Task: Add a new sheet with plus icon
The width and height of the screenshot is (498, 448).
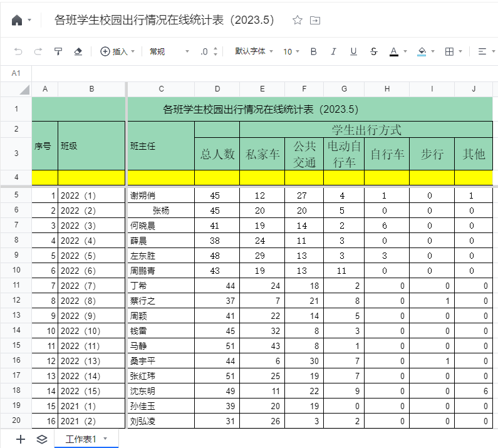Action: (21, 439)
